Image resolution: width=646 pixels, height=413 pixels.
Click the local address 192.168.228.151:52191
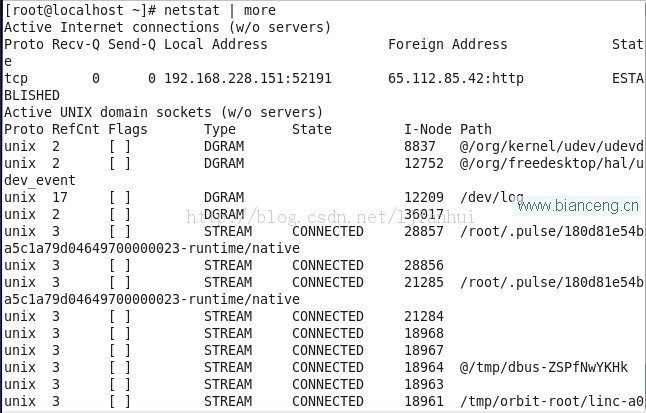[x=248, y=78]
